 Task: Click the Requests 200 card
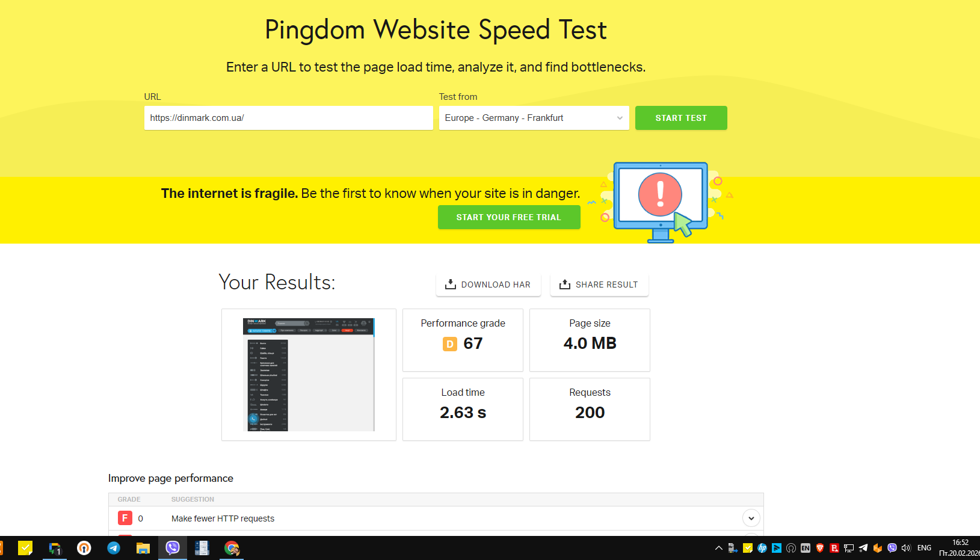pyautogui.click(x=590, y=410)
